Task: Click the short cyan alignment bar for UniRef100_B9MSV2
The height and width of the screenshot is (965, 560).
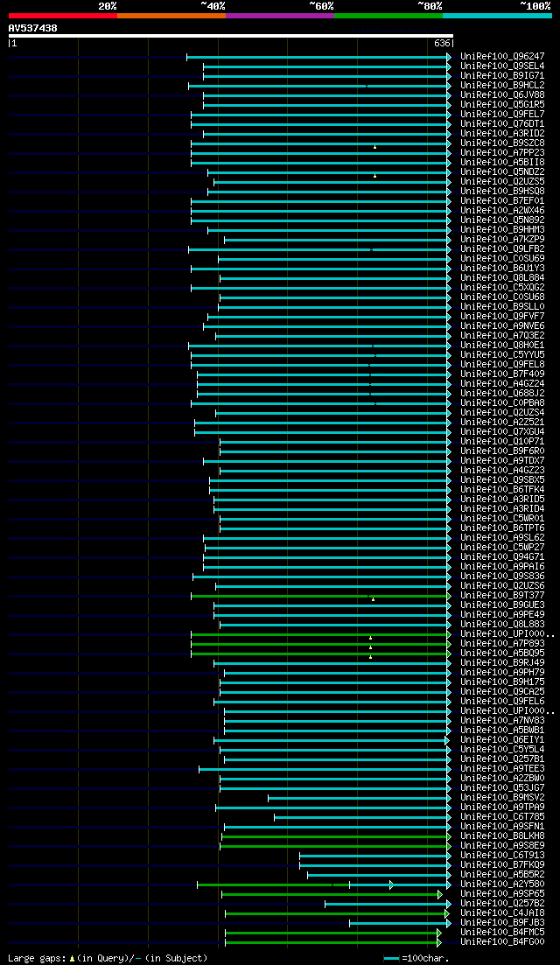Action: click(x=360, y=798)
